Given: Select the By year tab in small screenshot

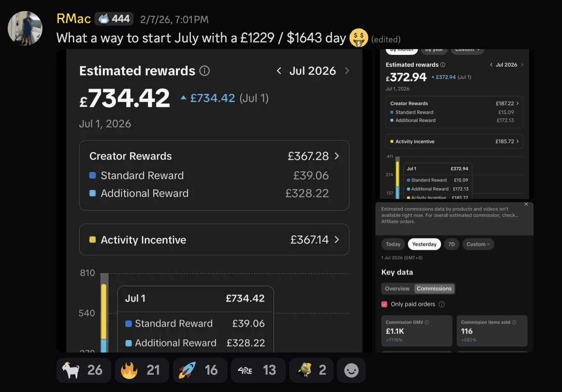Looking at the screenshot, I should point(434,51).
